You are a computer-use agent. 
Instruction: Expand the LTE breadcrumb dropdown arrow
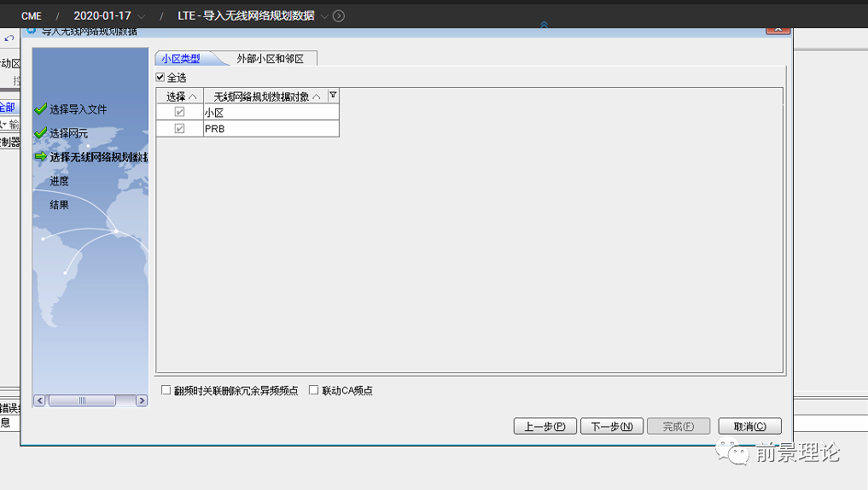click(324, 16)
